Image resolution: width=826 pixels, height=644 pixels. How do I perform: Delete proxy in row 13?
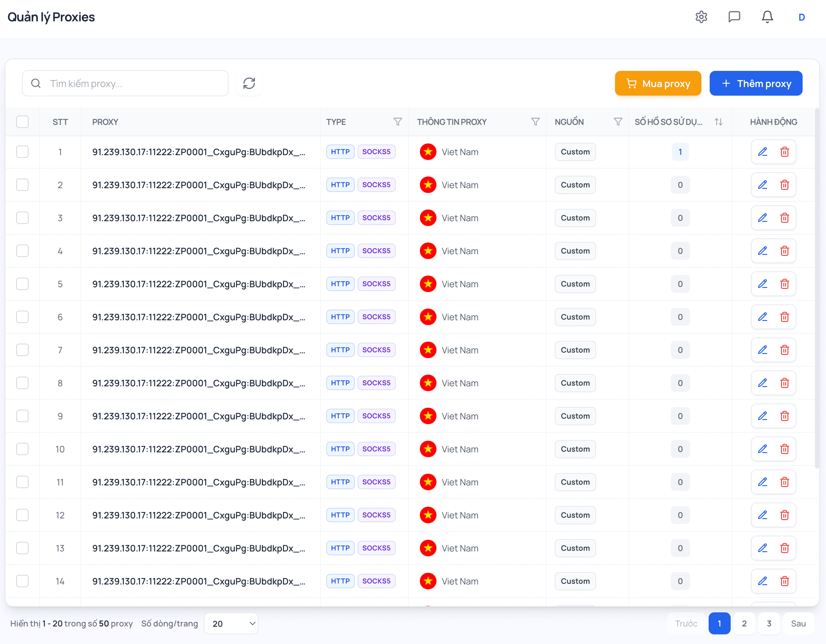(784, 548)
